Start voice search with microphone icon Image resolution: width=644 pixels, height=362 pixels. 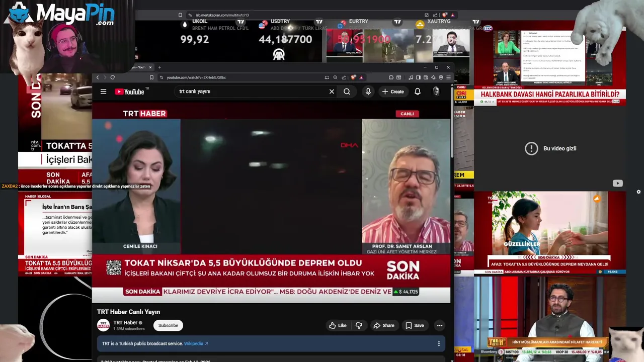click(368, 92)
